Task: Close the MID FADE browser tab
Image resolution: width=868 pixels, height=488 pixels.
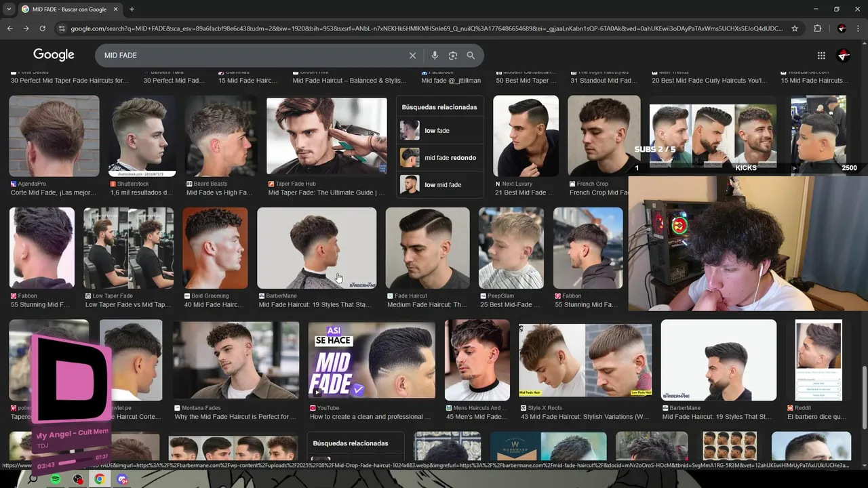Action: click(x=115, y=9)
